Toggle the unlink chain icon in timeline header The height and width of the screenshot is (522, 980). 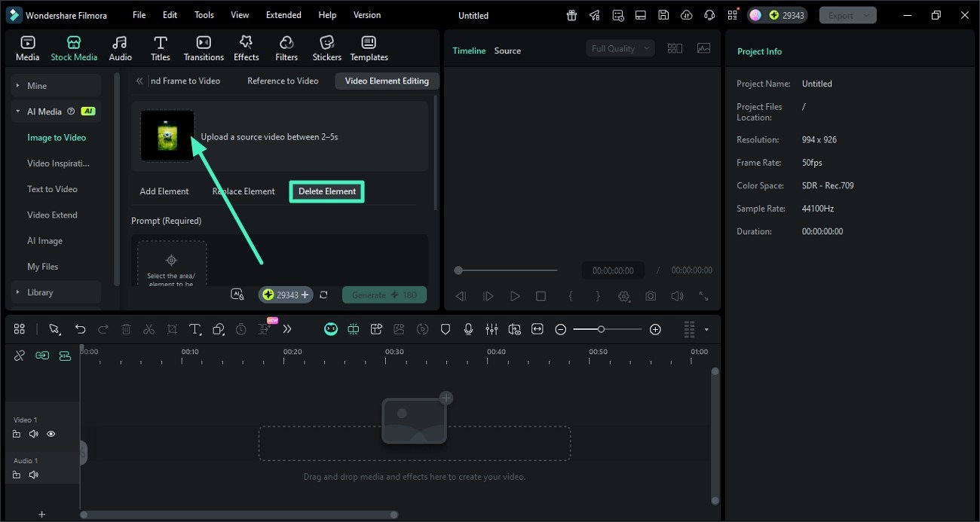(x=20, y=356)
